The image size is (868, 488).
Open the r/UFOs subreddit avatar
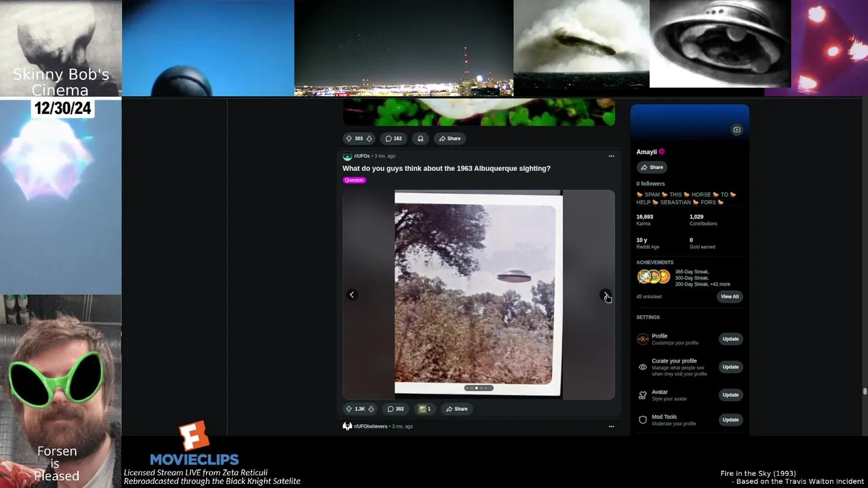347,156
